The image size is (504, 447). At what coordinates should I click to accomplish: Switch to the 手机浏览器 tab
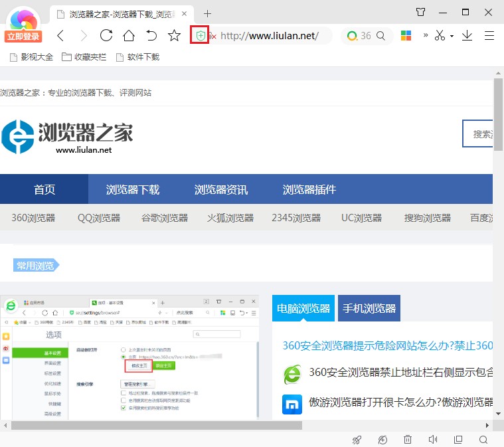369,308
